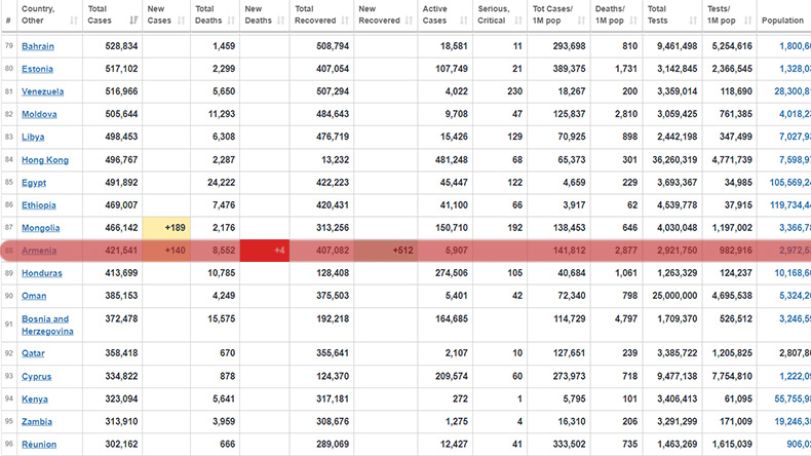Screen dimensions: 811x456
Task: Open the Hong Kong country link
Action: (45, 160)
